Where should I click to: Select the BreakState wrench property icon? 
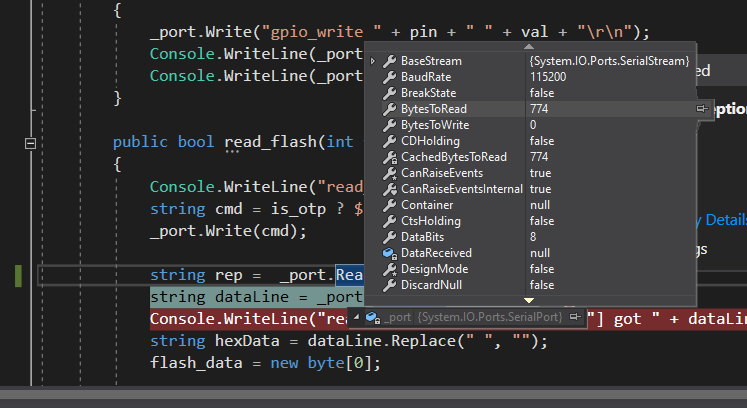coord(390,93)
